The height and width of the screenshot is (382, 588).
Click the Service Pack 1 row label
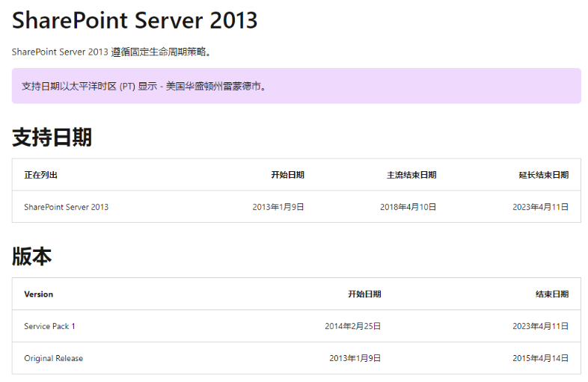tap(49, 326)
